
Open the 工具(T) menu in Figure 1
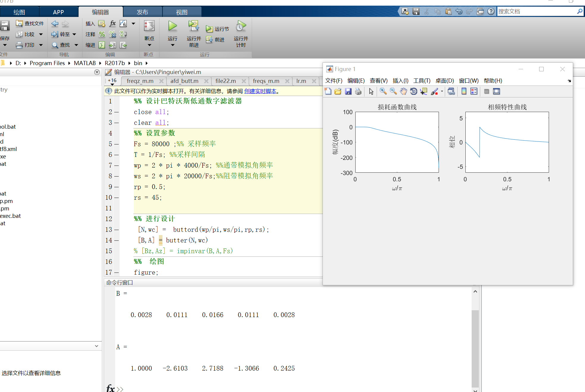pyautogui.click(x=422, y=81)
